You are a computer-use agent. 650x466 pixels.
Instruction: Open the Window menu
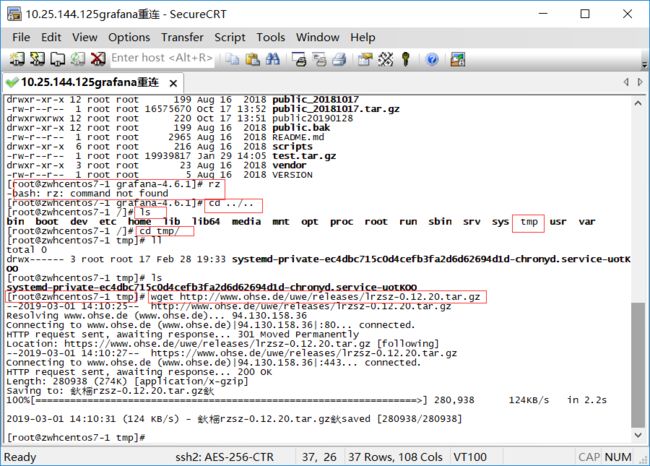tap(318, 37)
